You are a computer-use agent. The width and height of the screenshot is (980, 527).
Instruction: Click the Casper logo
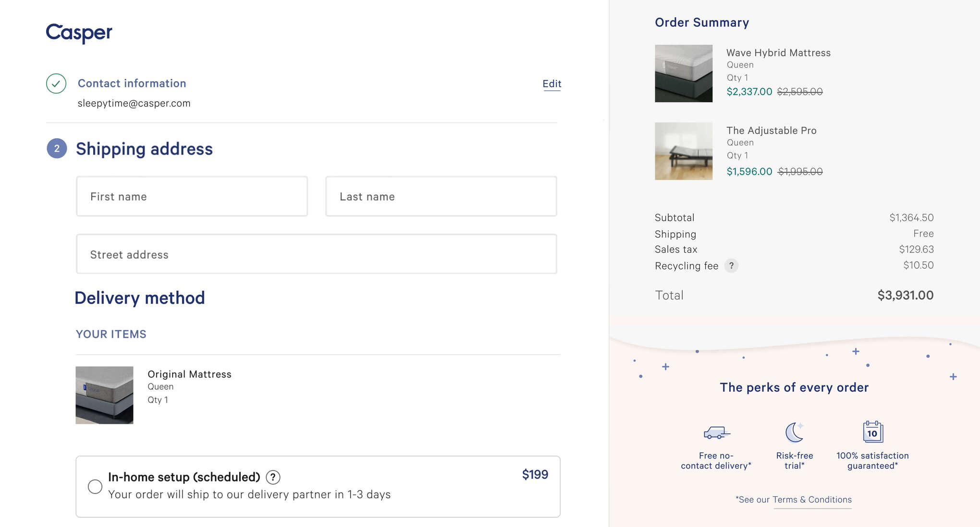(x=79, y=33)
